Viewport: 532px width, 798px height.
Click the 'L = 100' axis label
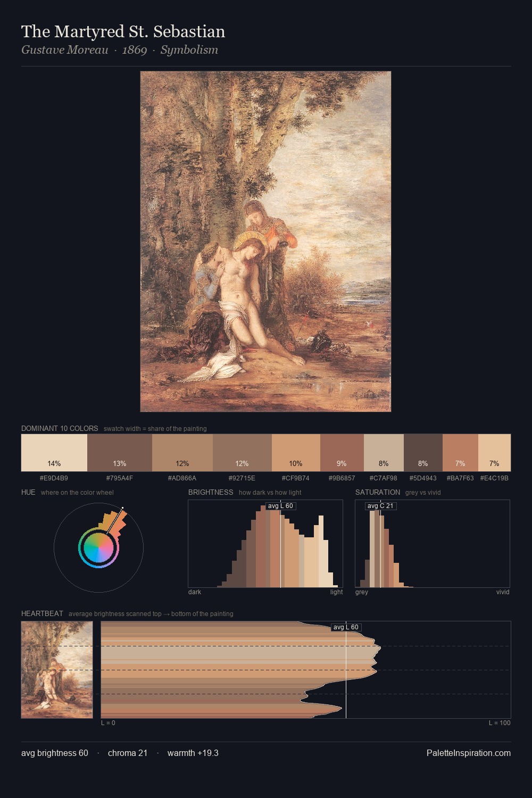[x=500, y=722]
